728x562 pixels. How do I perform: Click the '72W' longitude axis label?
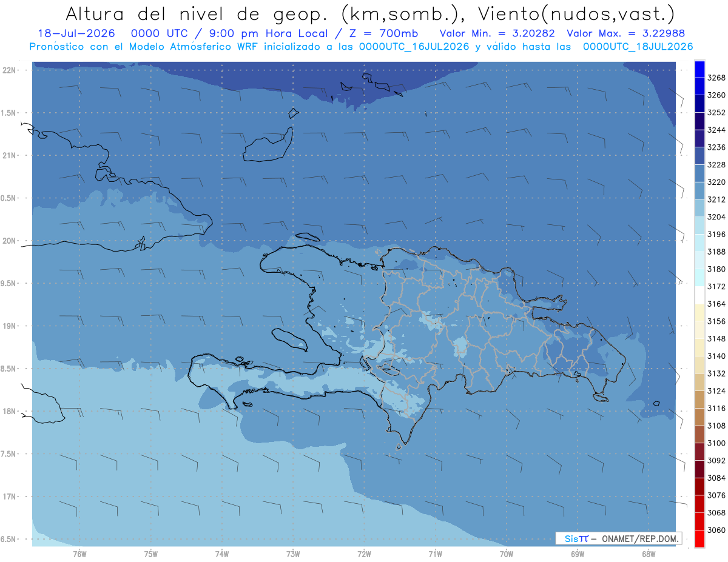(364, 554)
